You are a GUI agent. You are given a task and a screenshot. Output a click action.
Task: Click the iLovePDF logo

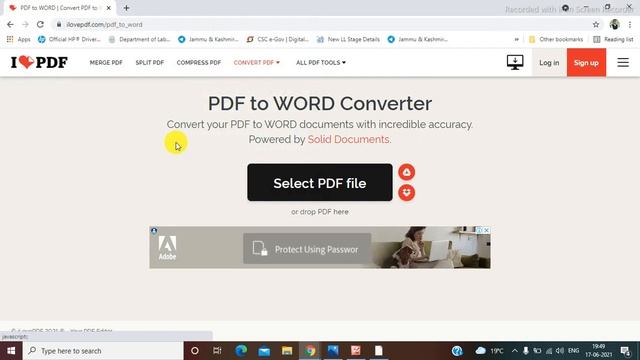[x=39, y=62]
